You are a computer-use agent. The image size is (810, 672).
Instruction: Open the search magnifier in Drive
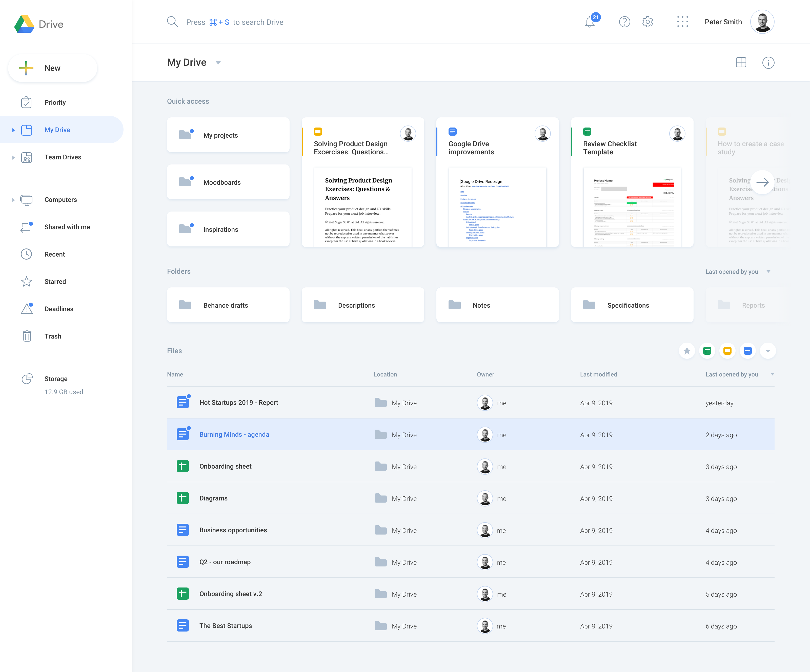pos(172,22)
